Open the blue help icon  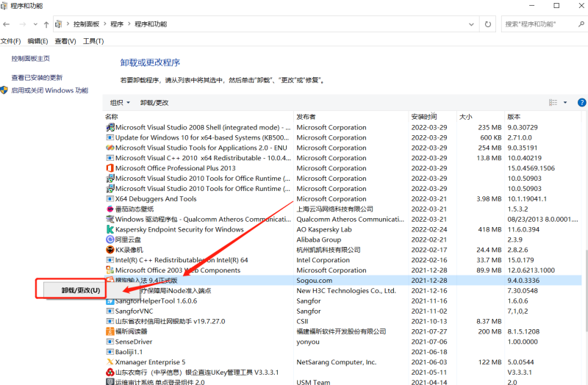581,102
